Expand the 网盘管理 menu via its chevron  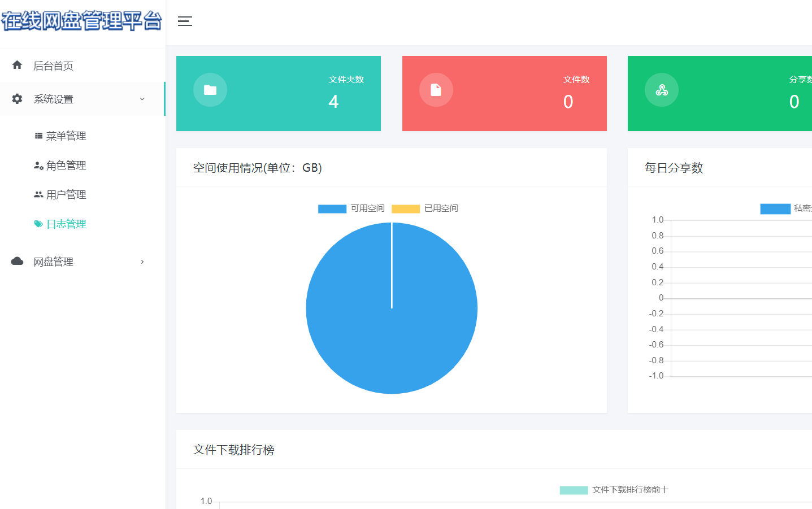point(142,262)
